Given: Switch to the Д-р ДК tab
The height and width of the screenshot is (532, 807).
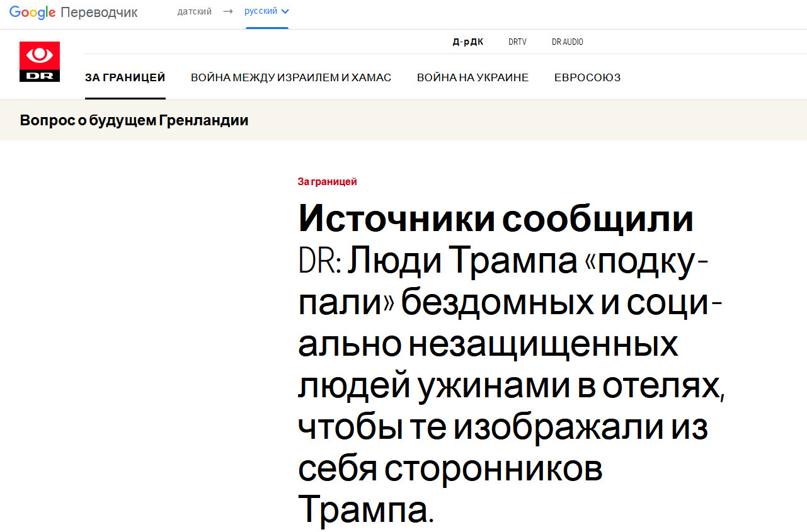Looking at the screenshot, I should pyautogui.click(x=468, y=42).
